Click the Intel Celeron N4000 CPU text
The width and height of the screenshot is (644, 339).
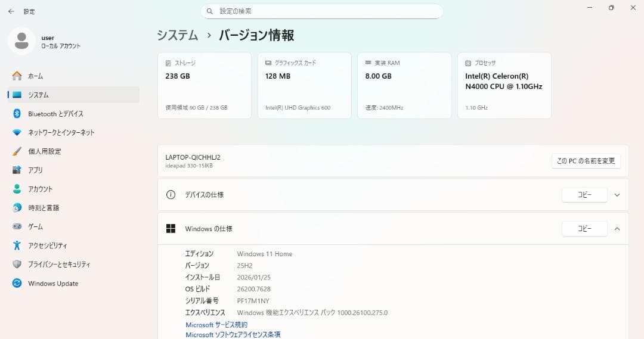tap(503, 81)
